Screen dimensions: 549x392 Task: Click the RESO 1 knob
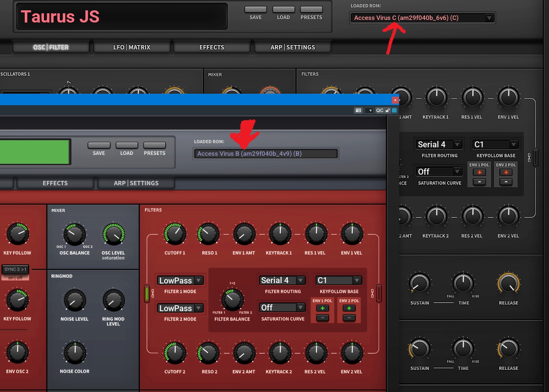click(x=208, y=234)
